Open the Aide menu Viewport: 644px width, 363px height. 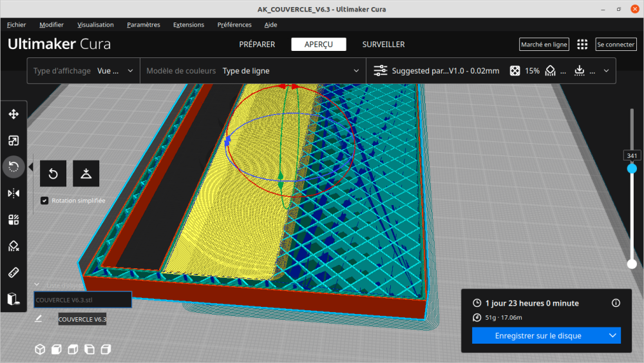(x=270, y=25)
